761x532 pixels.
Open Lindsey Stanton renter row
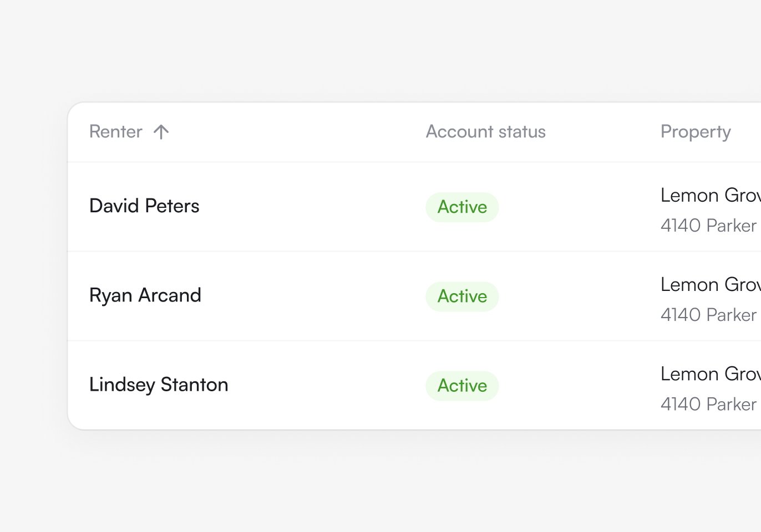(159, 385)
